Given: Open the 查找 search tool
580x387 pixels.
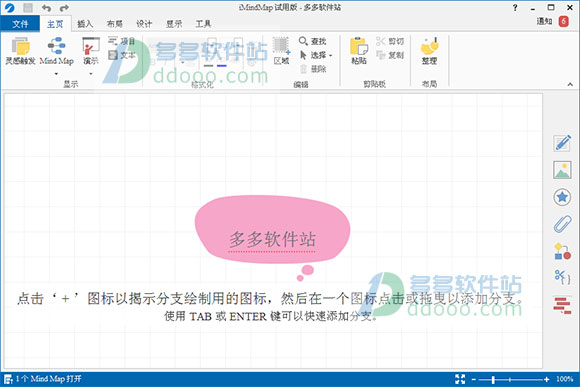Looking at the screenshot, I should click(312, 41).
